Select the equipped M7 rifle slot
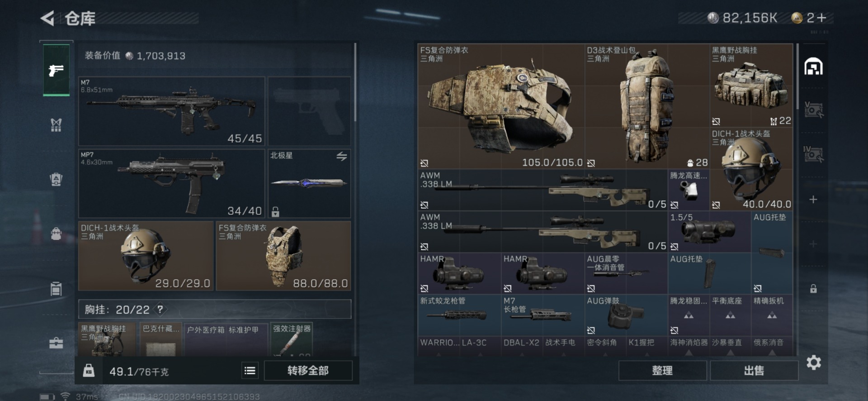Viewport: 868px width, 401px height. pyautogui.click(x=172, y=111)
